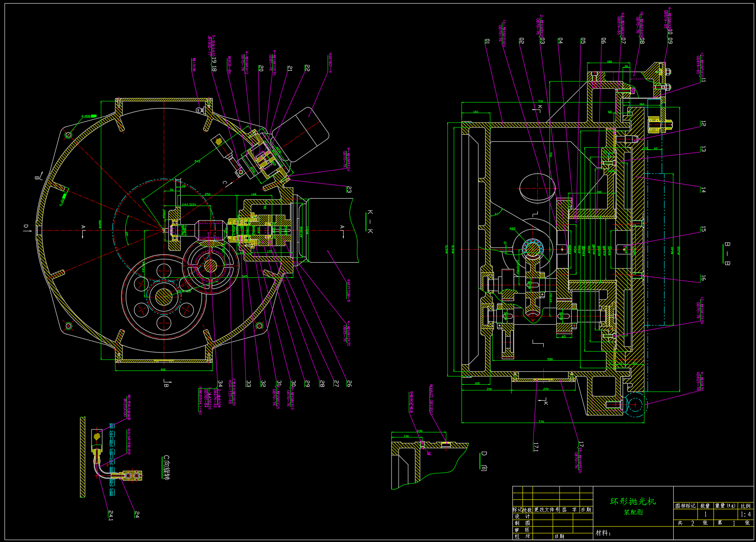The height and width of the screenshot is (542, 756).
Task: Select part balloon number 14
Action: [703, 190]
